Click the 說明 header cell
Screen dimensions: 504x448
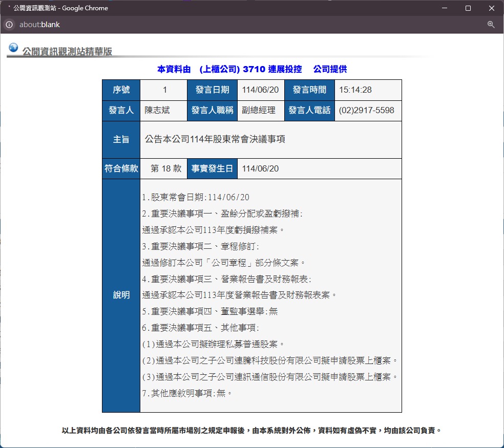[x=121, y=295]
